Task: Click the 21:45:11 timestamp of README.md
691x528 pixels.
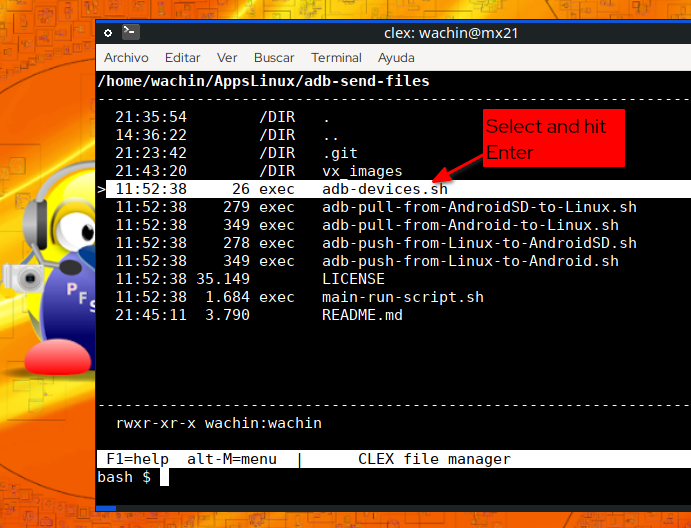Action: point(151,316)
